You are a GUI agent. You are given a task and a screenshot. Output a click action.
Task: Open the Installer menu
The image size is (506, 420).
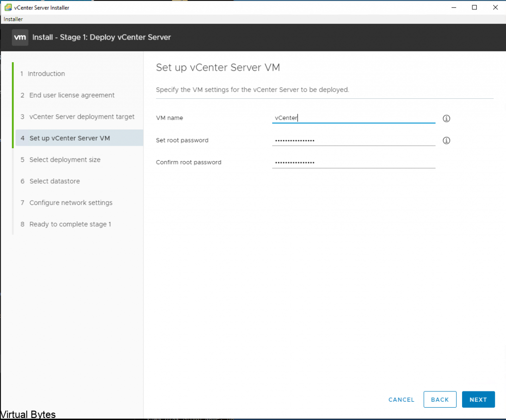13,19
